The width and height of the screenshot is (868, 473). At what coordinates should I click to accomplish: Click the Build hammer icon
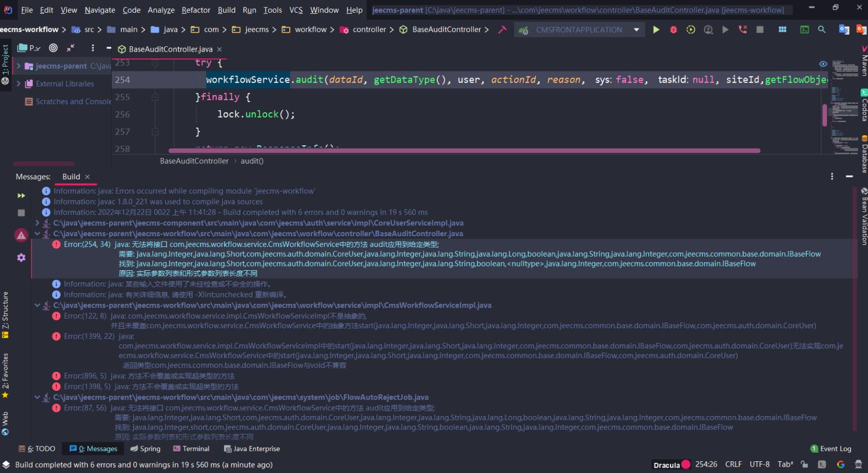(502, 30)
